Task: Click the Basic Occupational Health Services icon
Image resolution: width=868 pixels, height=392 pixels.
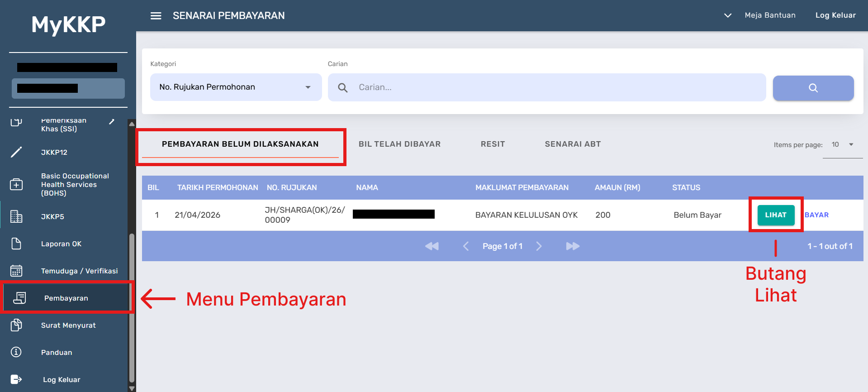Action: [16, 184]
